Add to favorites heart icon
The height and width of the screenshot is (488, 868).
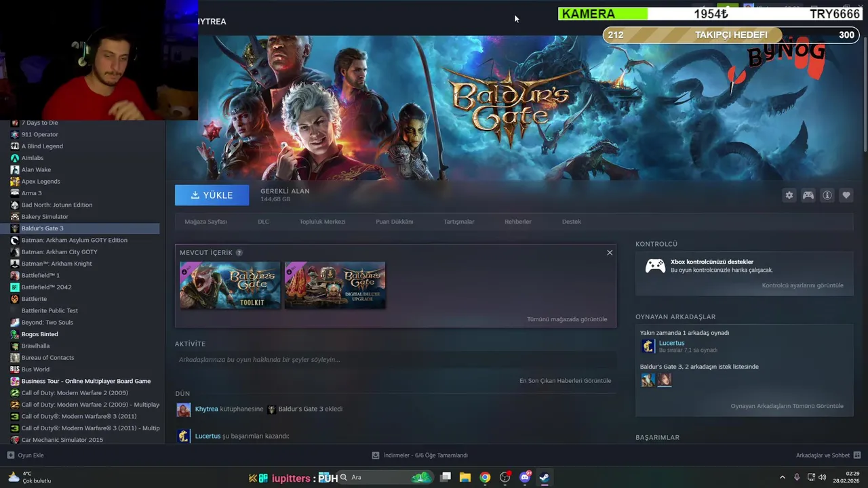[x=846, y=195]
